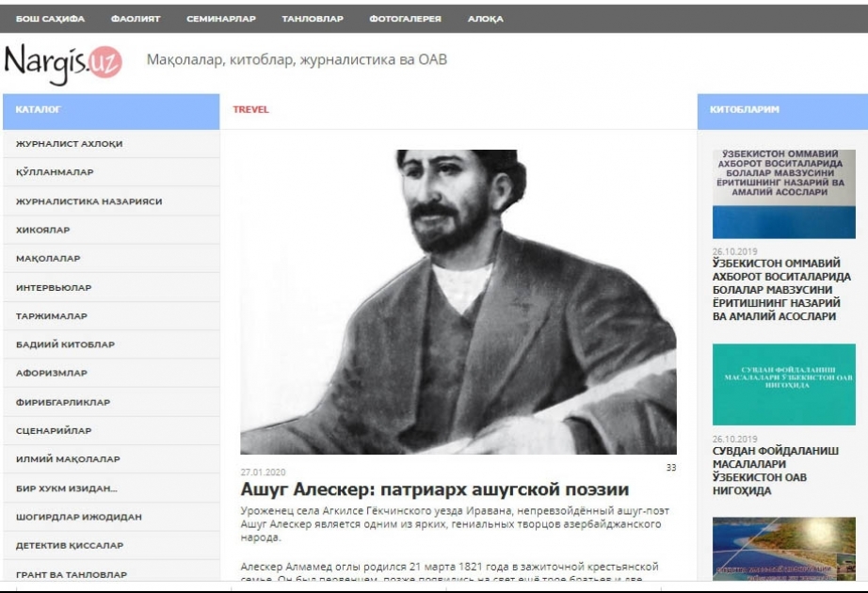Open the ИЛМИЙ МАҚОЛАЛАР category

tap(111, 459)
